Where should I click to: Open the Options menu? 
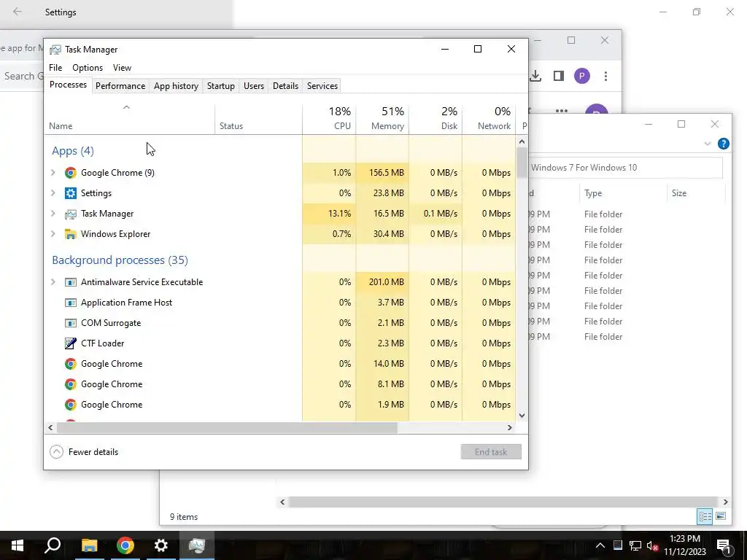(88, 68)
